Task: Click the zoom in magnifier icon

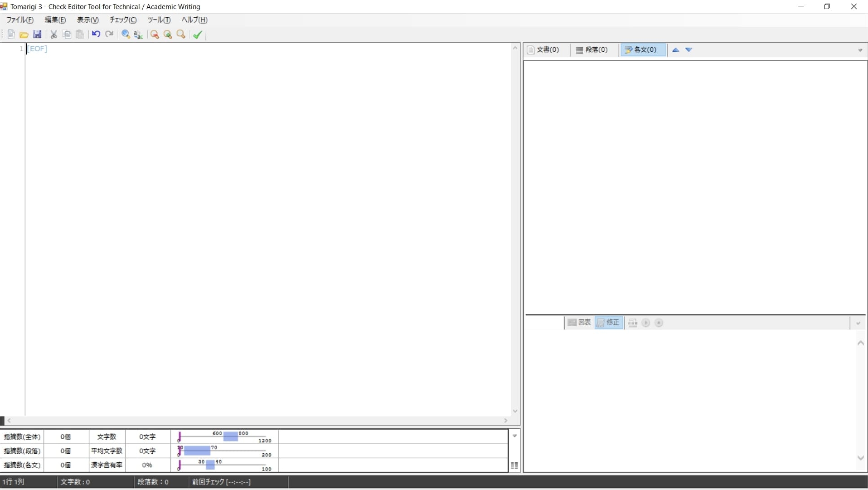Action: [168, 34]
